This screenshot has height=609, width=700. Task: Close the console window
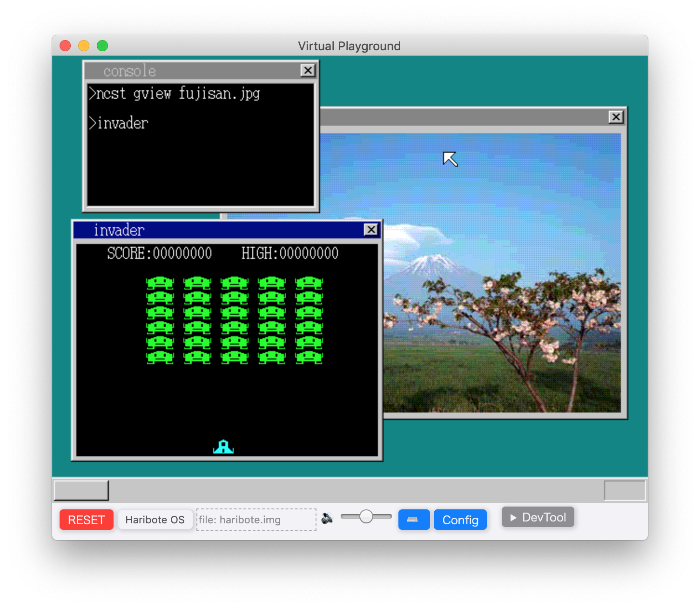point(308,70)
